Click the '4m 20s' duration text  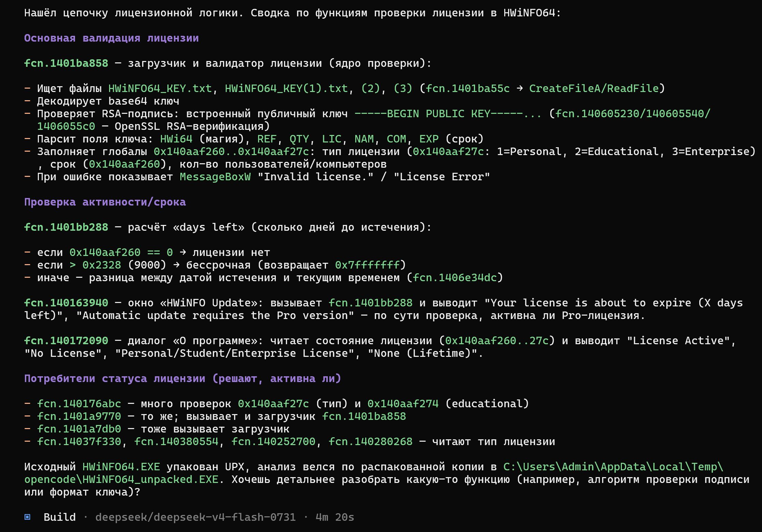335,517
